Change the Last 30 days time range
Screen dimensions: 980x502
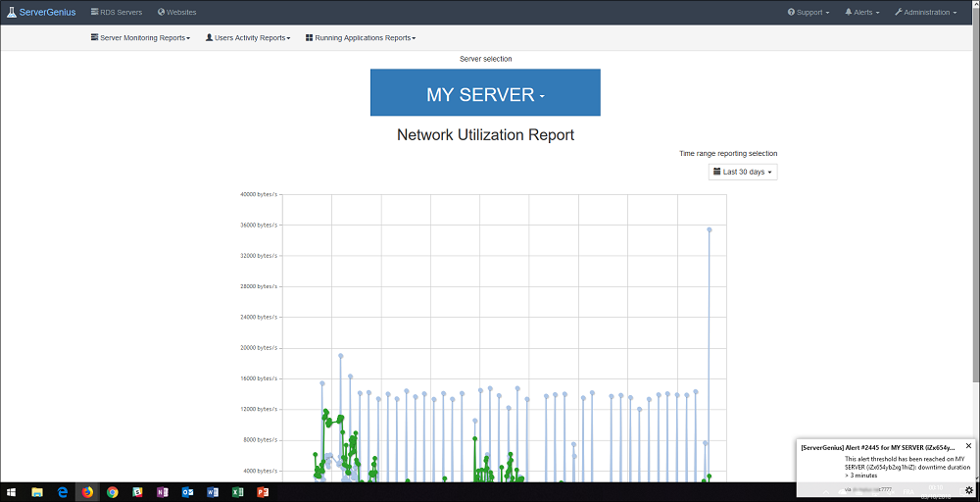[x=743, y=173]
